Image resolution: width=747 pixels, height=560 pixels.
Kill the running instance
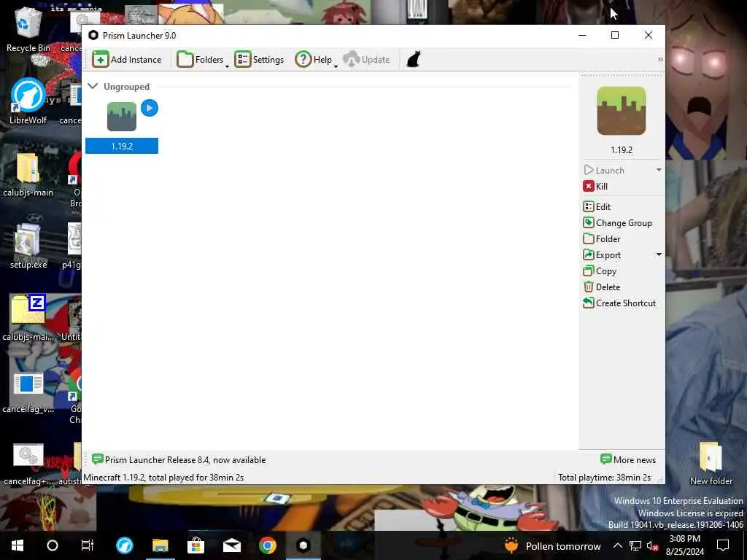(x=595, y=186)
